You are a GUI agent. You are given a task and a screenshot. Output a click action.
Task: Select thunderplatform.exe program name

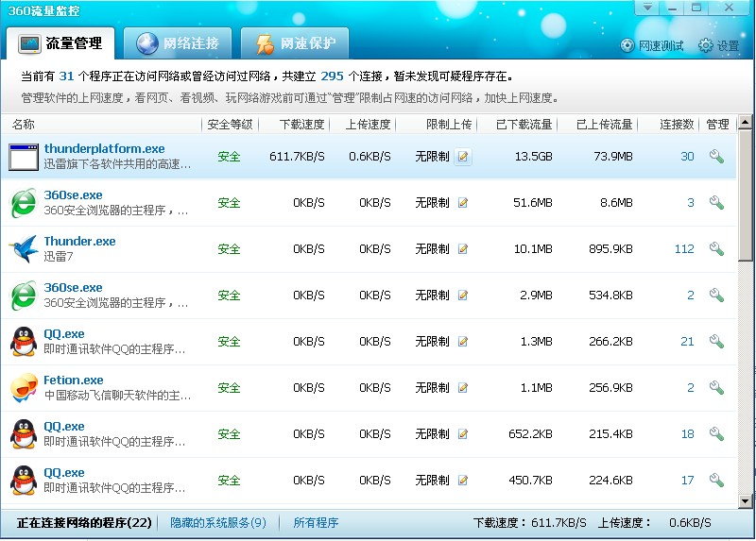[105, 148]
